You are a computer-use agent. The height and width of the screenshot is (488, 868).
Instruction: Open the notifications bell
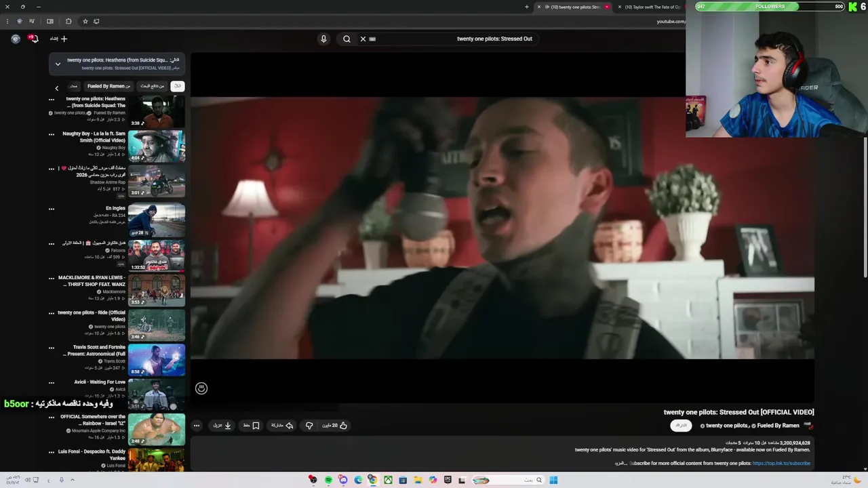point(34,39)
